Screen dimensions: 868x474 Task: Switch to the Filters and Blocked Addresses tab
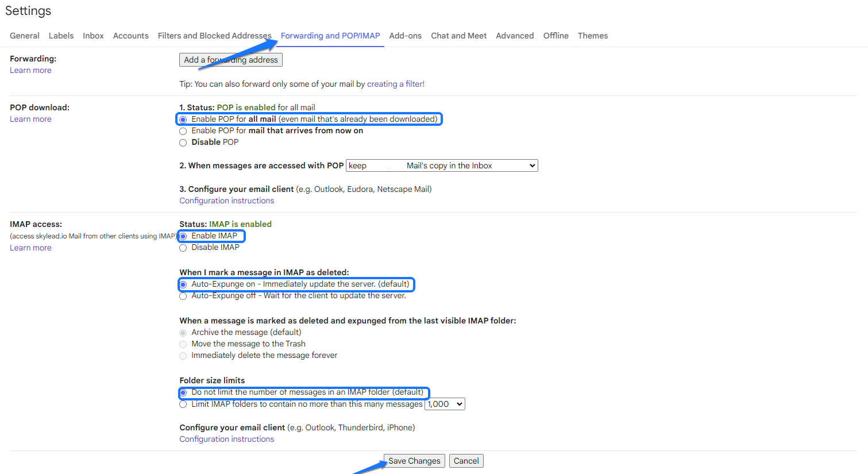point(214,36)
